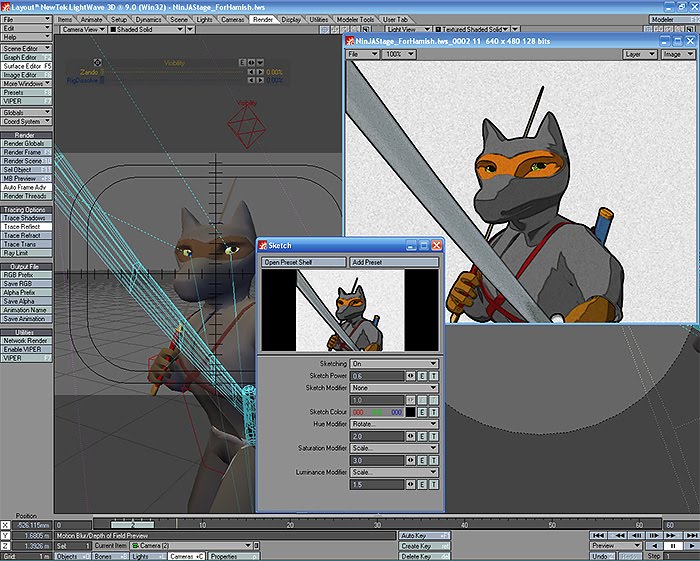Click the black Sketch Colour swatch
This screenshot has width=700, height=561.
point(410,412)
